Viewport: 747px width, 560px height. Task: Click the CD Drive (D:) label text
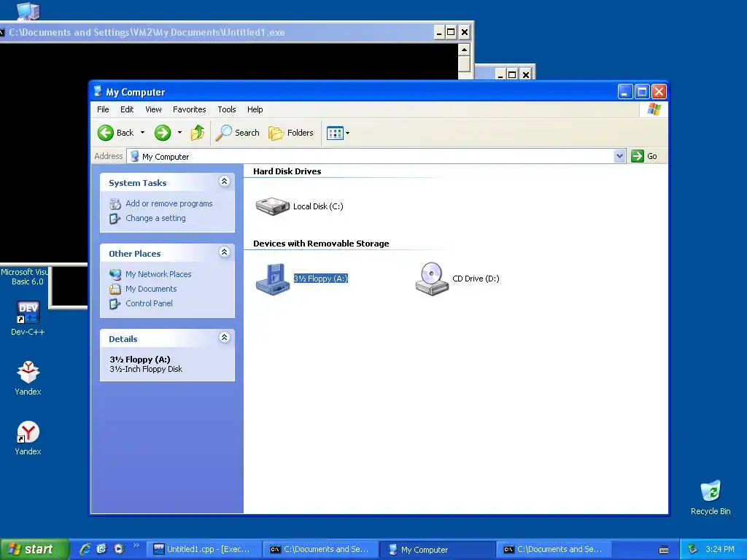point(476,279)
